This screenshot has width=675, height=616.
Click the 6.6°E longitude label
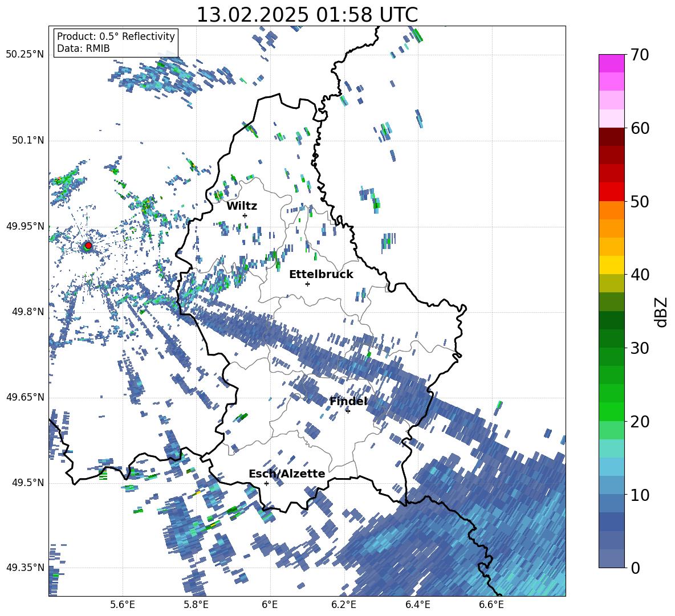click(491, 605)
